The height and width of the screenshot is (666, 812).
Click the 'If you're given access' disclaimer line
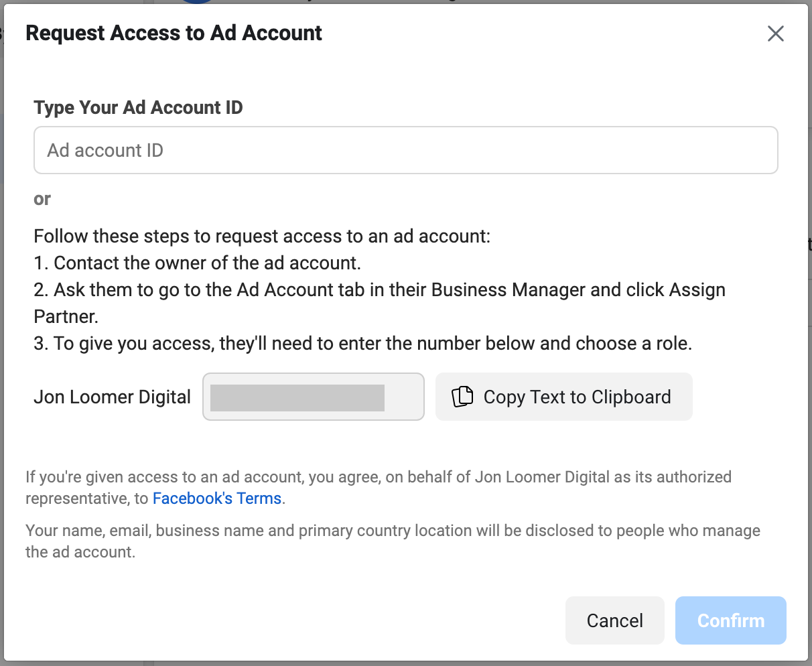[379, 477]
